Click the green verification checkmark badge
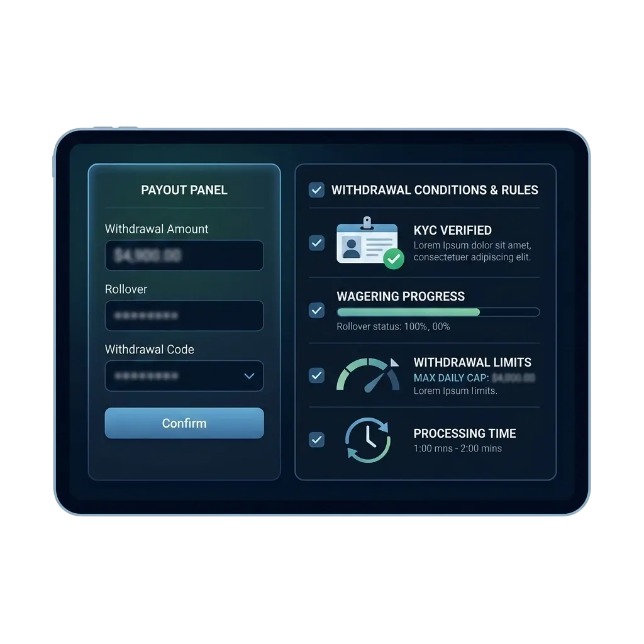 point(394,258)
